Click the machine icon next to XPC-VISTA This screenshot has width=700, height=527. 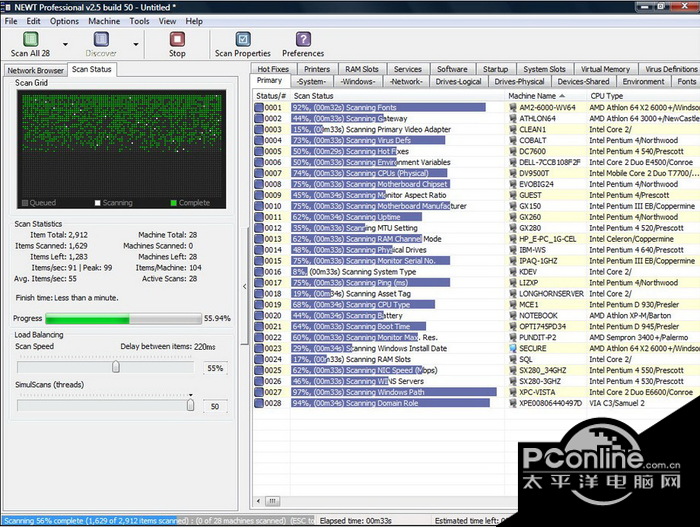pyautogui.click(x=513, y=392)
